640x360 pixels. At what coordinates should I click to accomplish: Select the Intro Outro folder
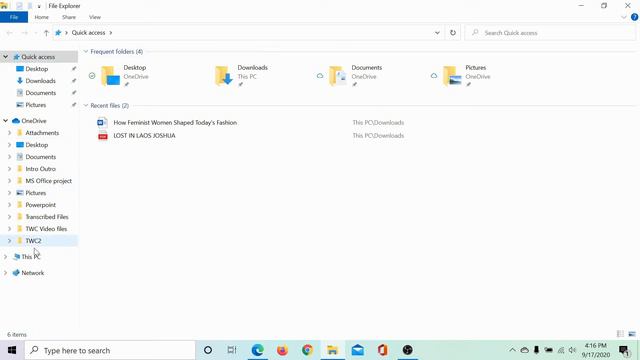[40, 169]
